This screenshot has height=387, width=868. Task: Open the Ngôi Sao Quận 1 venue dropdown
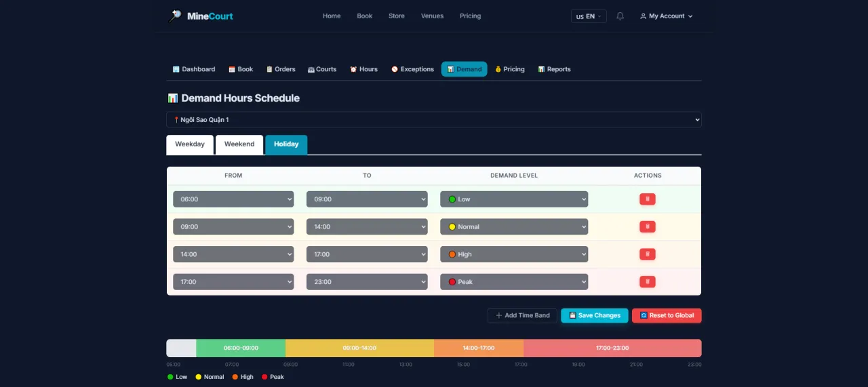(x=434, y=120)
